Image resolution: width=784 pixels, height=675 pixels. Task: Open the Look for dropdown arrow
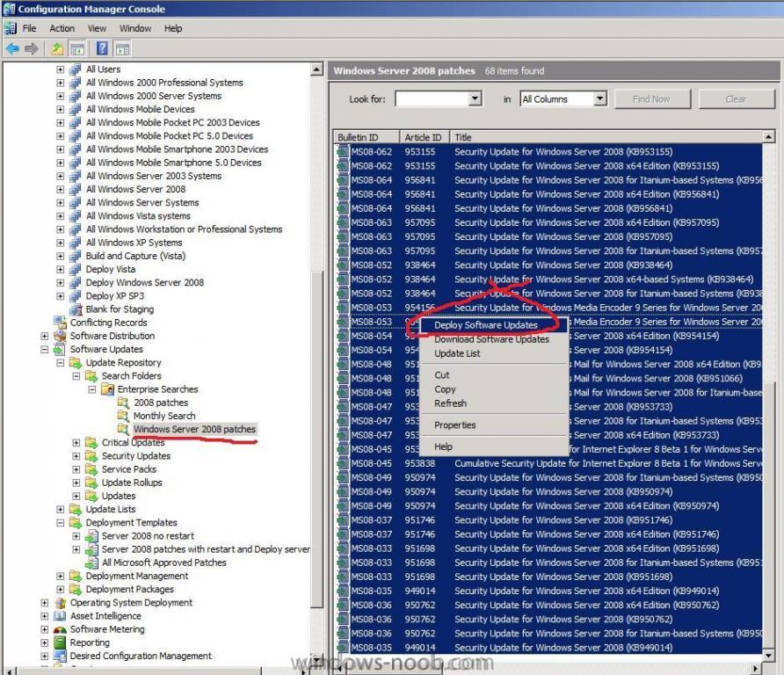[475, 98]
